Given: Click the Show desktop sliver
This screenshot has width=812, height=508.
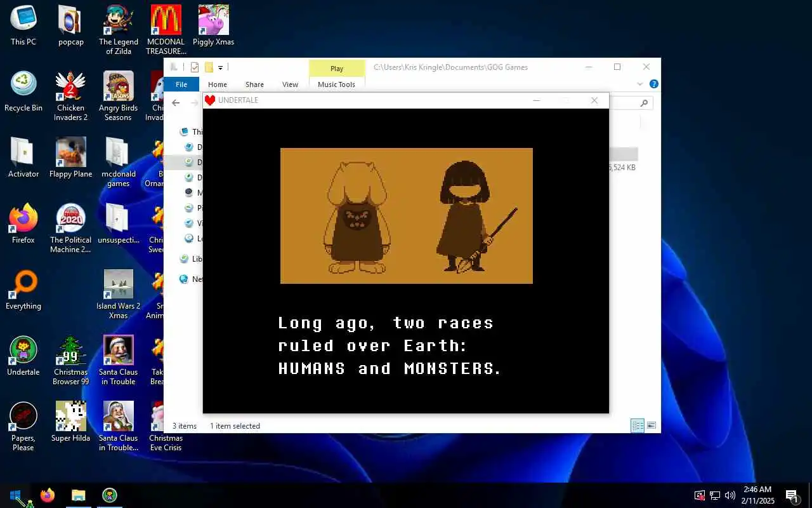Looking at the screenshot, I should pyautogui.click(x=810, y=495).
